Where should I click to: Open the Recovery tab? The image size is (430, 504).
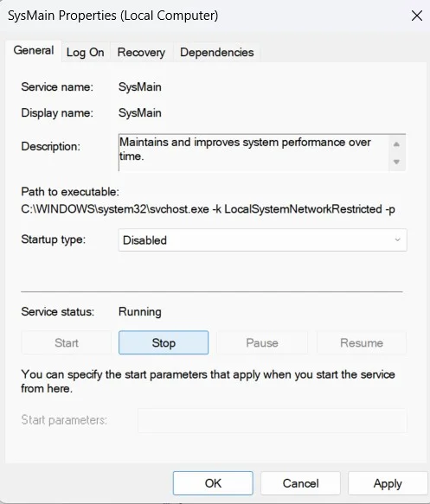(x=141, y=53)
